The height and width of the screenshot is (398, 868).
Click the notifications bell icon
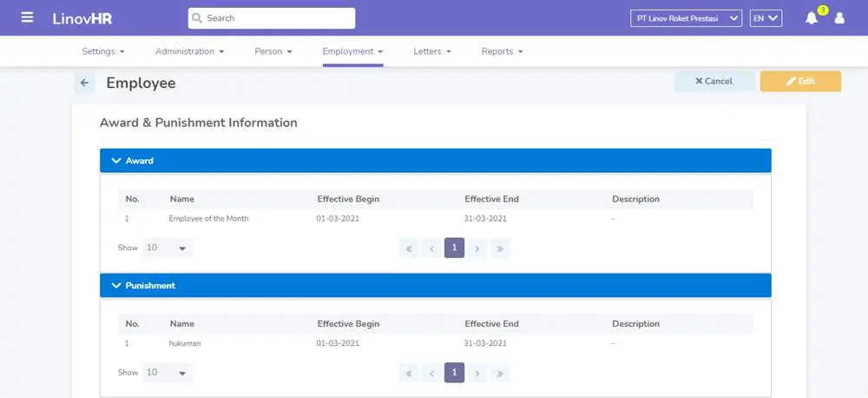point(812,18)
